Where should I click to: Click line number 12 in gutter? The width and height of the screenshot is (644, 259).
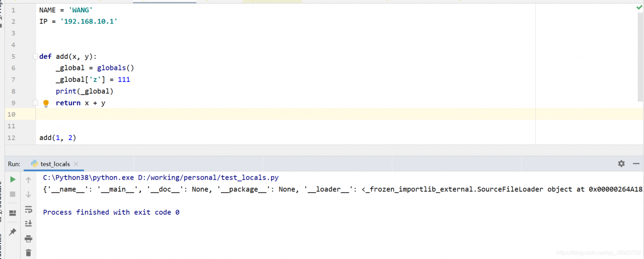pyautogui.click(x=12, y=137)
